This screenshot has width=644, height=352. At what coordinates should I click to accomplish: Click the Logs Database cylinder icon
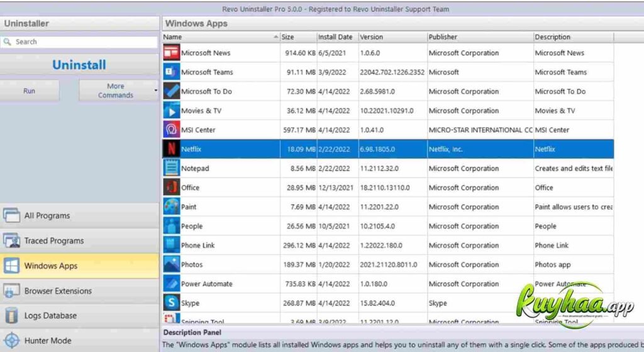11,316
